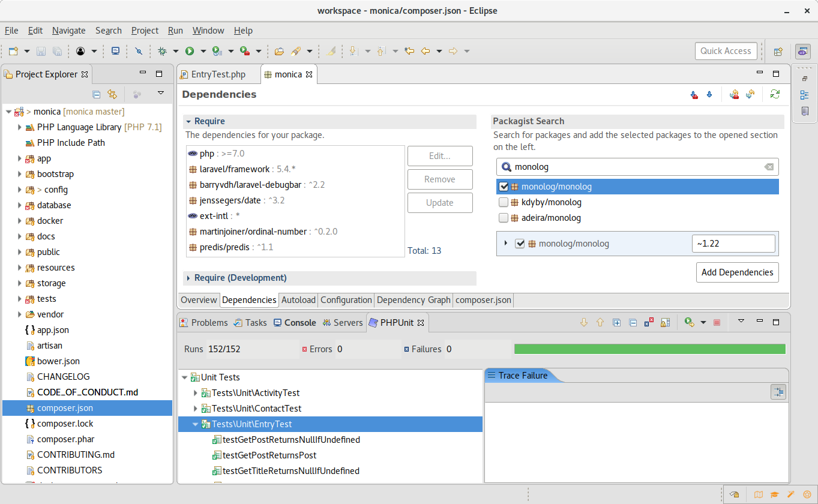Click the Last Edit Location icon
818x504 pixels.
pyautogui.click(x=409, y=51)
